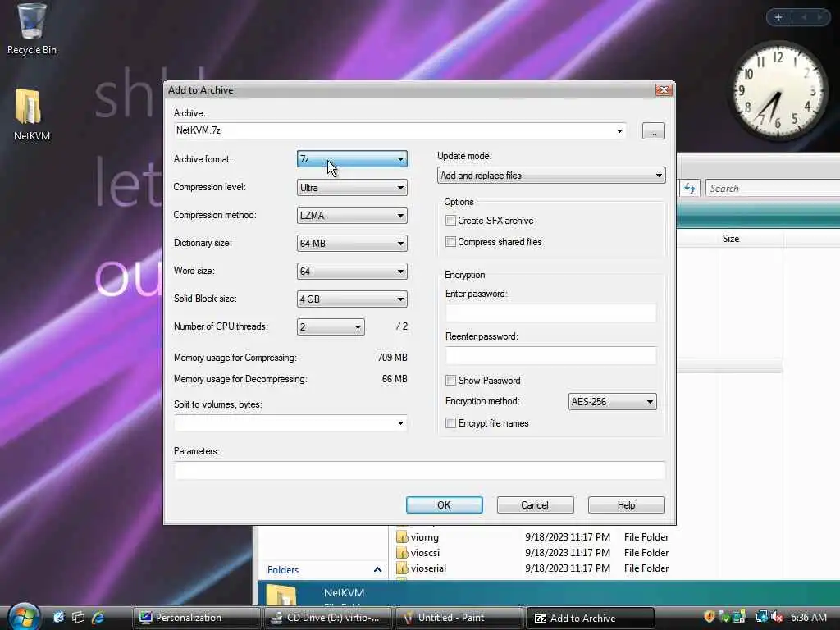
Task: Click the sidebar add gadget plus icon
Action: tap(778, 17)
